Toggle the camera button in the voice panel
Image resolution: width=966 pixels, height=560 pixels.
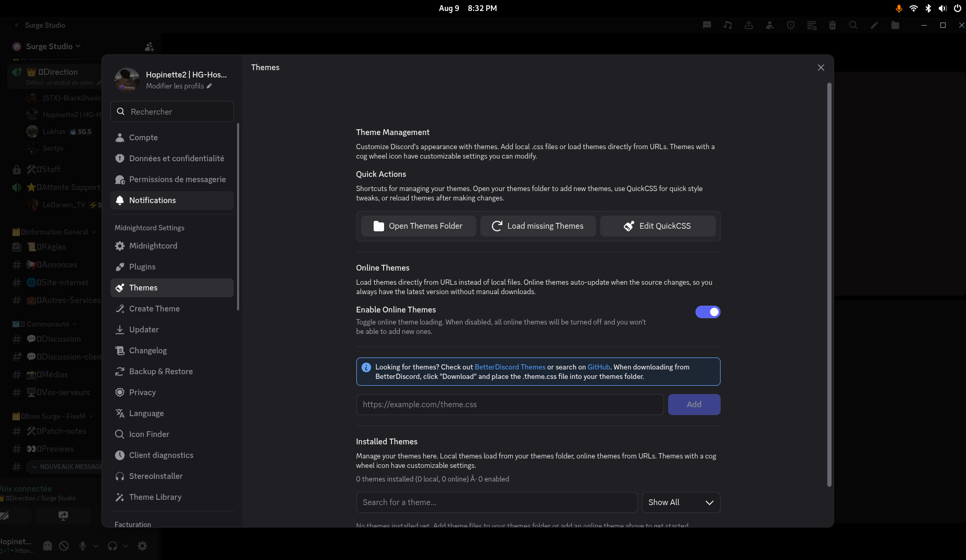tap(5, 516)
